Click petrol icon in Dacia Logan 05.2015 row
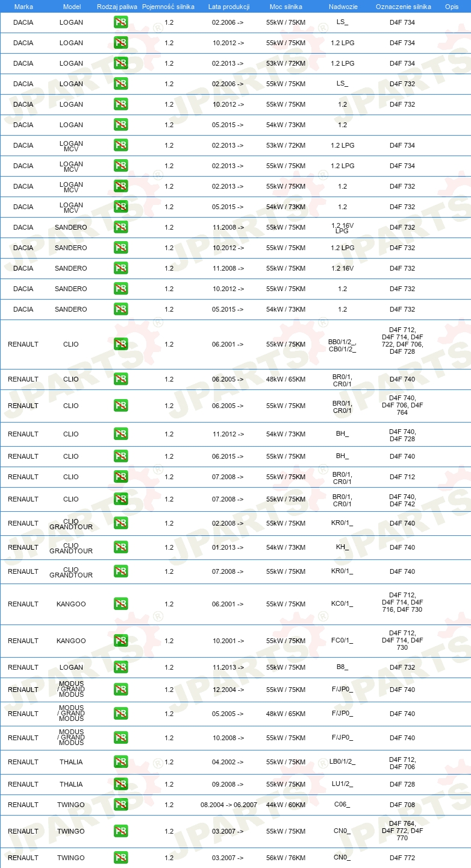 120,125
